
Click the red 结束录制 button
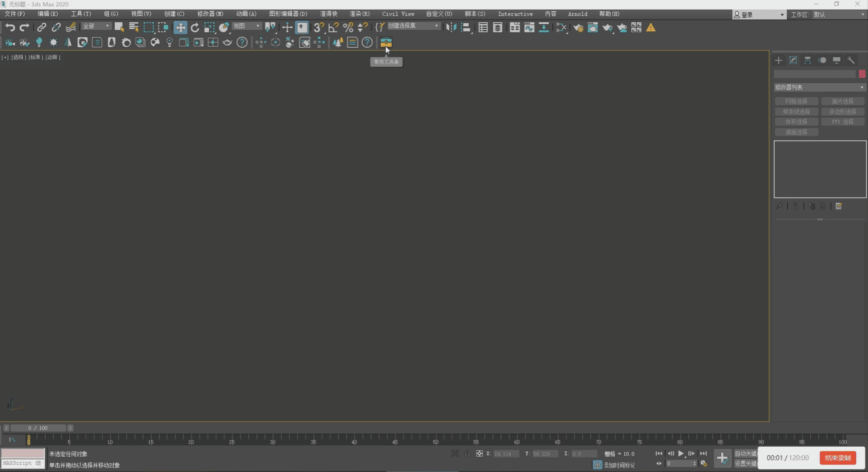point(838,458)
